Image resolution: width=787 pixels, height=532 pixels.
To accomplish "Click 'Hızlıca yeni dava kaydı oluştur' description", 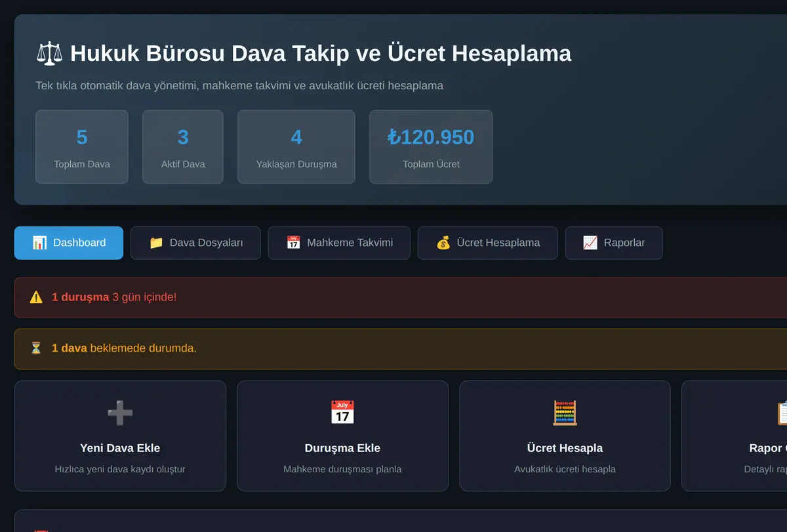I will coord(120,469).
